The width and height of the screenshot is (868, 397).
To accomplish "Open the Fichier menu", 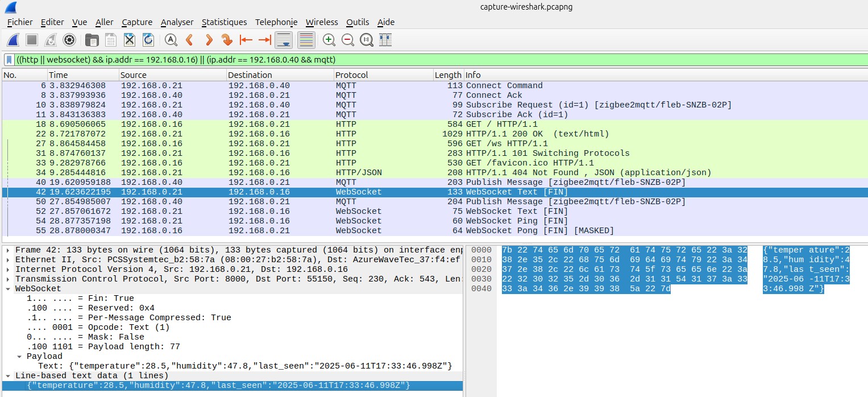I will (x=20, y=22).
